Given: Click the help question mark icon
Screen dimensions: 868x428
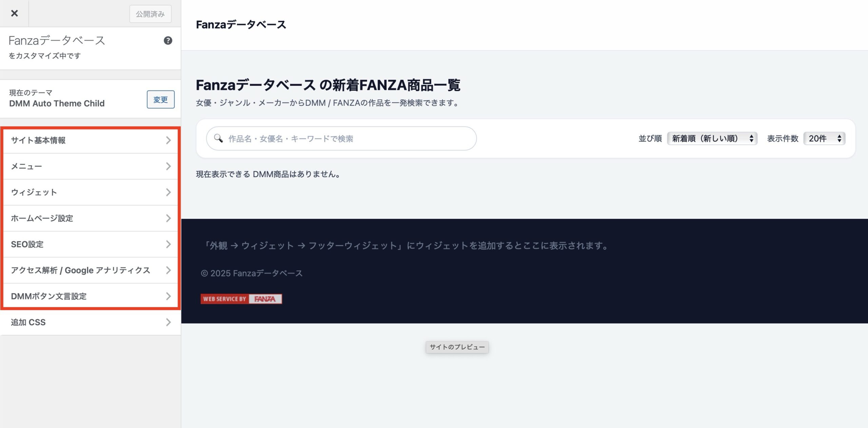Looking at the screenshot, I should [167, 41].
